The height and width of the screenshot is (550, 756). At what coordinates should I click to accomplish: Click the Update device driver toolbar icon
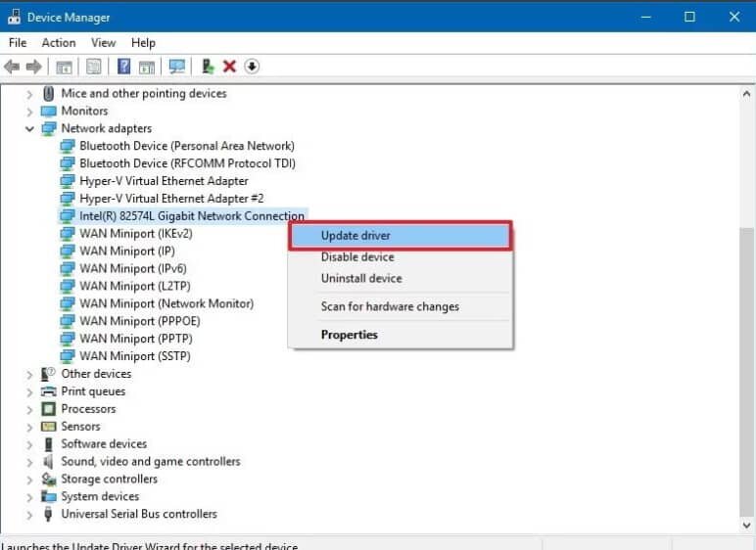point(208,67)
